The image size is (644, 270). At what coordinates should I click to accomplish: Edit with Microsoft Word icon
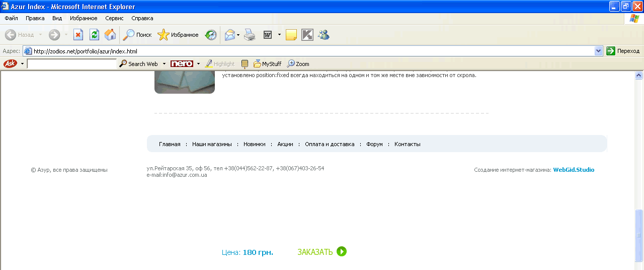click(268, 35)
